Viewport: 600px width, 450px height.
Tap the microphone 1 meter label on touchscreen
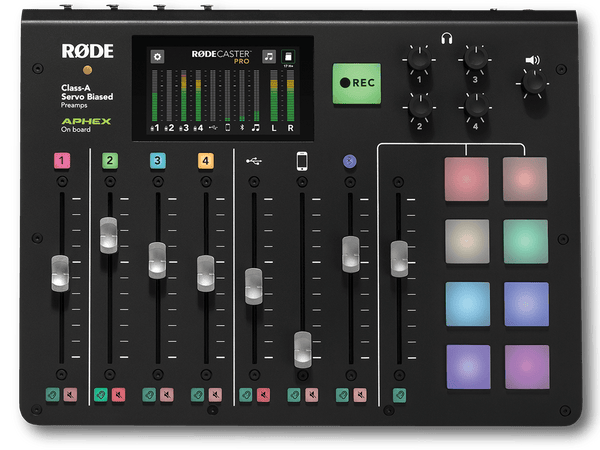(x=155, y=128)
